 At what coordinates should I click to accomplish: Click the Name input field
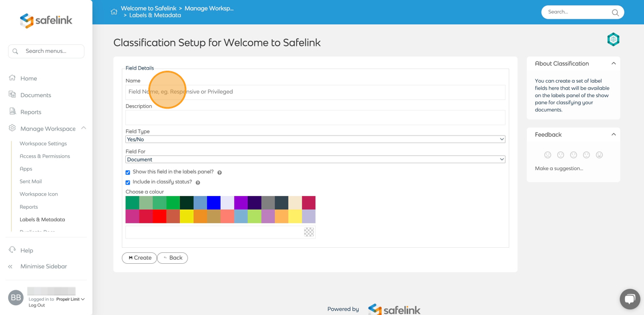click(x=315, y=92)
